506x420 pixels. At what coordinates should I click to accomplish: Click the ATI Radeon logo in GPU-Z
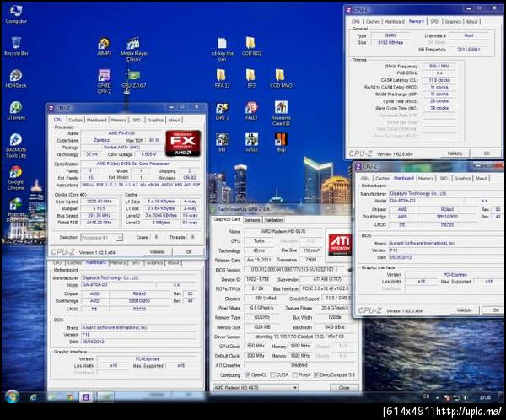pyautogui.click(x=338, y=244)
